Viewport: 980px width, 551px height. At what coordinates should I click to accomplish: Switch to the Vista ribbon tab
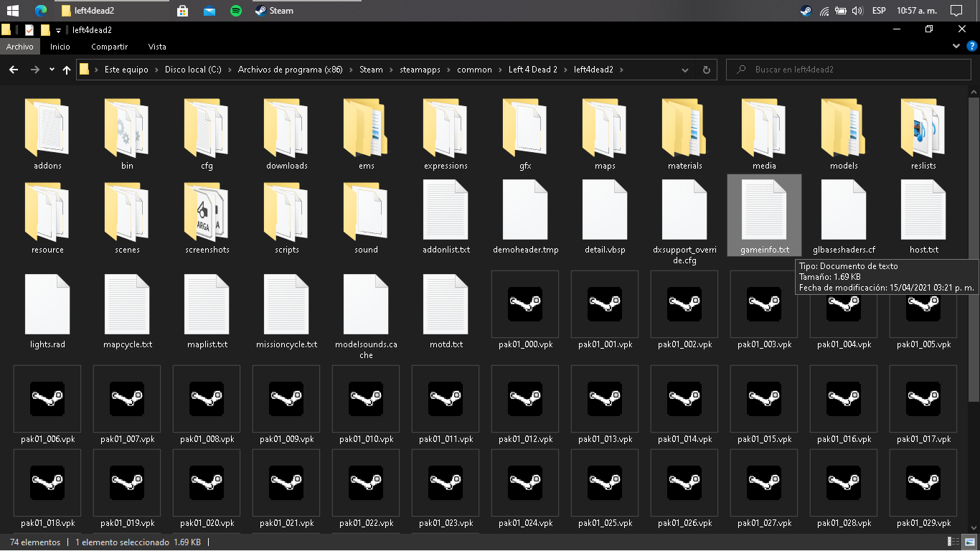(157, 47)
